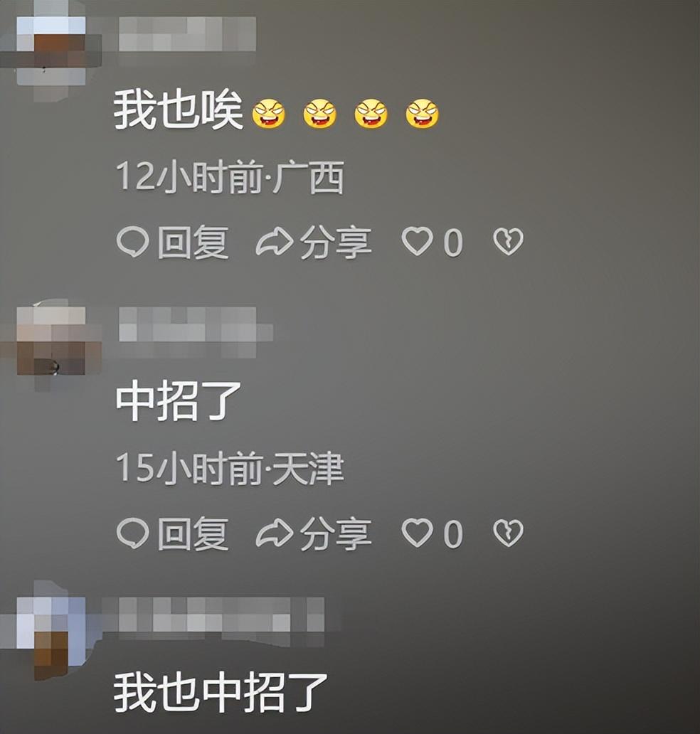Click the reply bubble icon under 广西 comment
Viewport: 700px width, 734px height.
click(132, 242)
